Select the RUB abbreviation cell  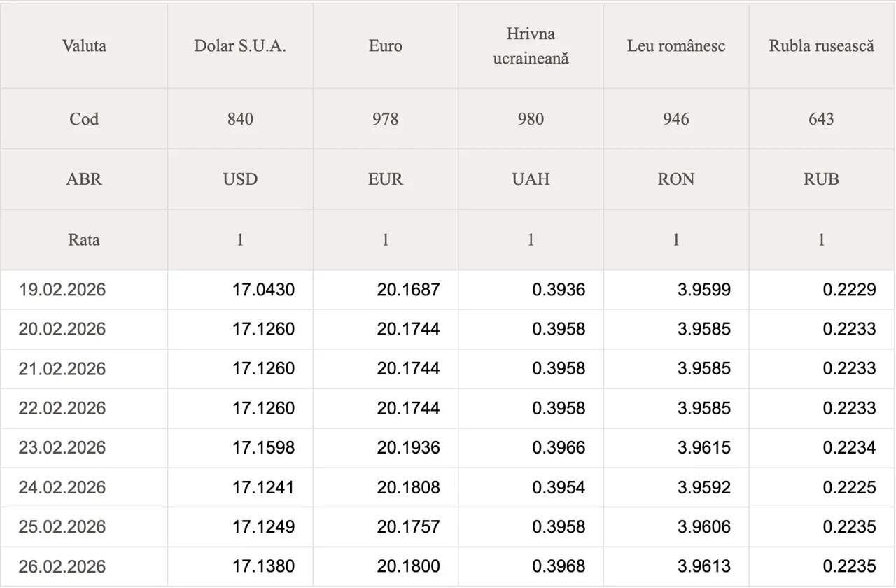(821, 179)
